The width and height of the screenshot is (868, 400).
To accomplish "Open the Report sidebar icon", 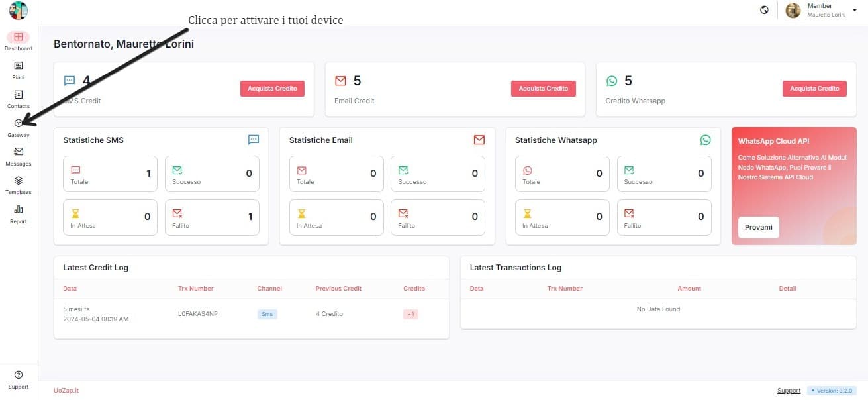I will pyautogui.click(x=18, y=210).
